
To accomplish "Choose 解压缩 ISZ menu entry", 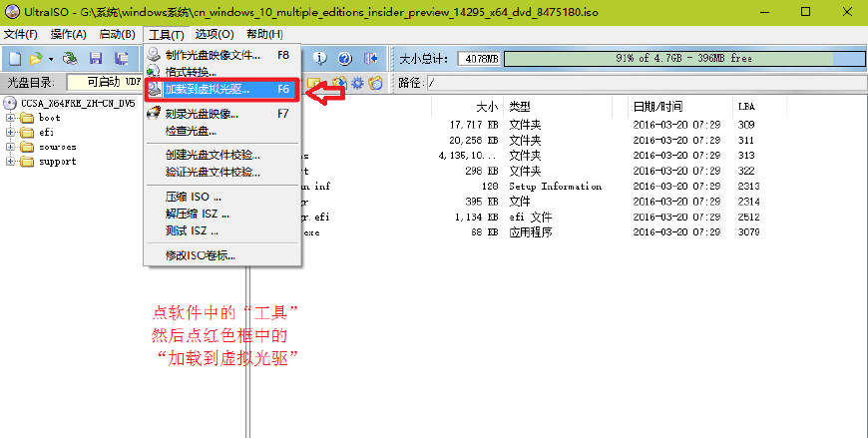I will (x=222, y=214).
